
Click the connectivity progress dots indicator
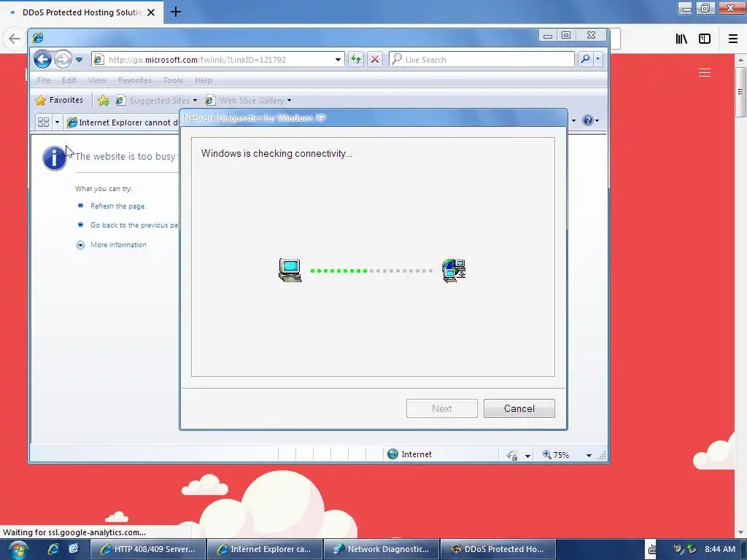click(371, 271)
